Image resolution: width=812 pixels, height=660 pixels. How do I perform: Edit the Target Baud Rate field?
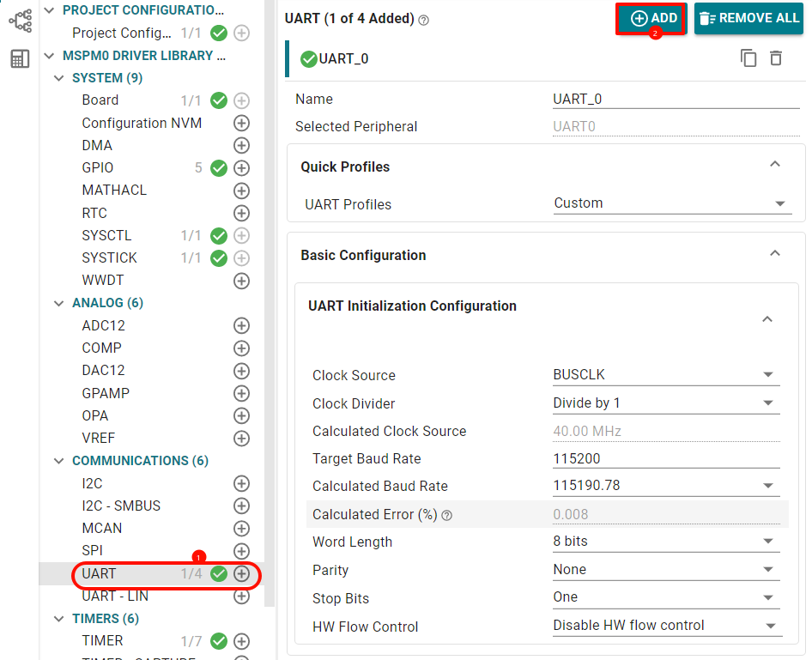click(x=666, y=458)
